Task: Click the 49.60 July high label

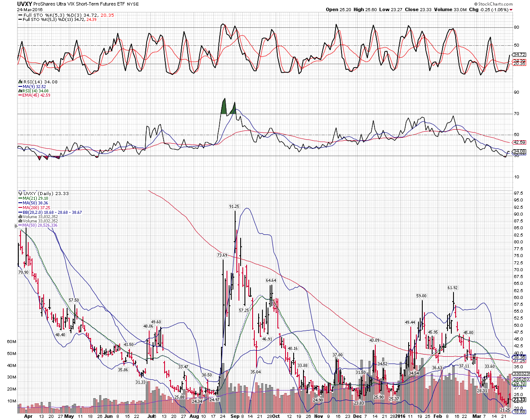Action: tap(156, 322)
